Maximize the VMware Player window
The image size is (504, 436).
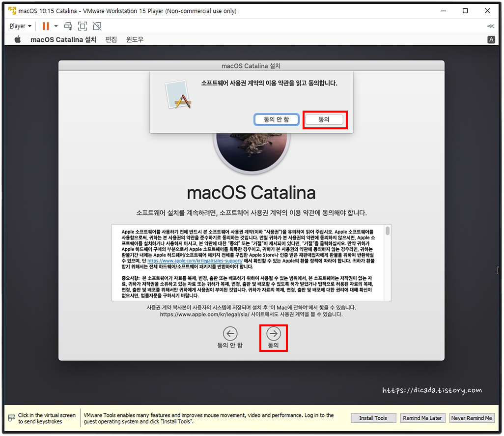tap(465, 11)
